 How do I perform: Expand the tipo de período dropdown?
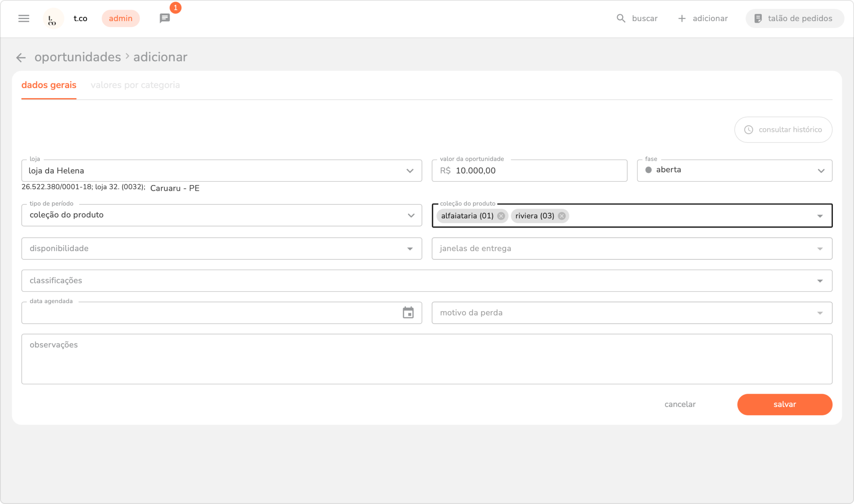pyautogui.click(x=411, y=215)
